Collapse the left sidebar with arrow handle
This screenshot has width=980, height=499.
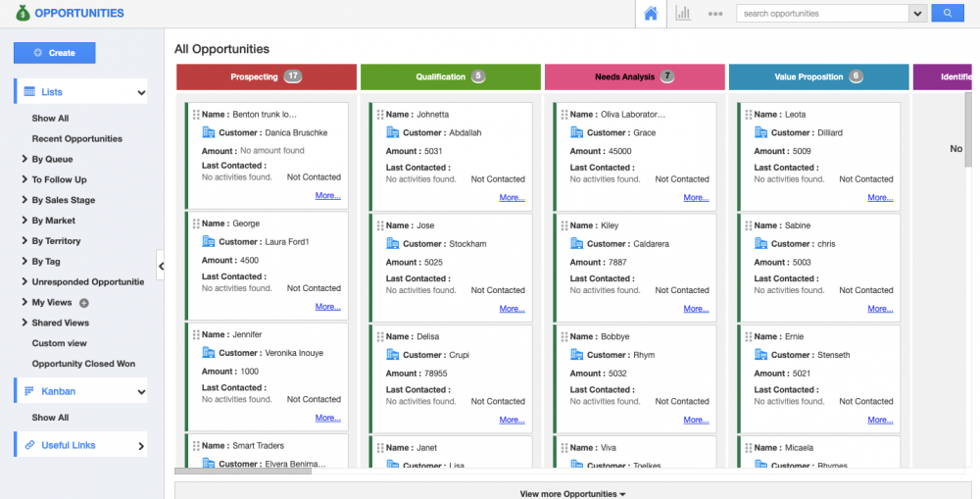coord(161,266)
